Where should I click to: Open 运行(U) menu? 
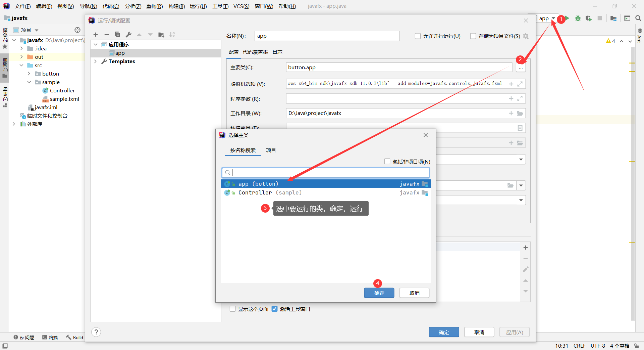[198, 6]
